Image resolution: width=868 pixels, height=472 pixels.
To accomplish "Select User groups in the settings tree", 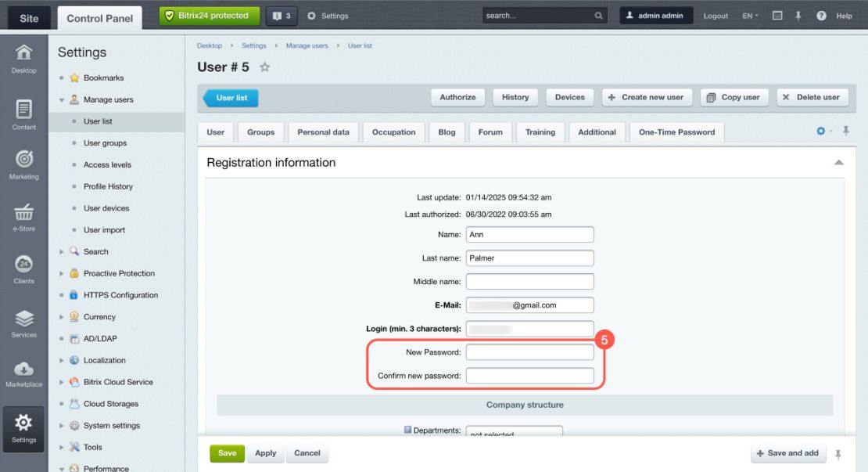I will tap(106, 143).
